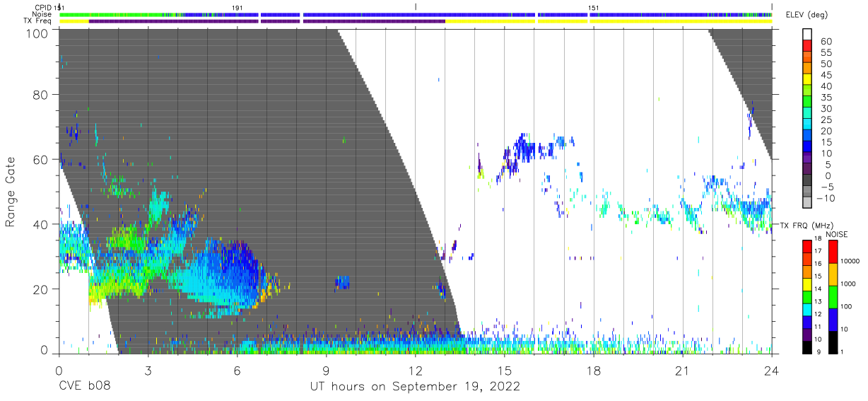This screenshot has height=401, width=868.
Task: Click the NOISE legend title
Action: click(837, 235)
